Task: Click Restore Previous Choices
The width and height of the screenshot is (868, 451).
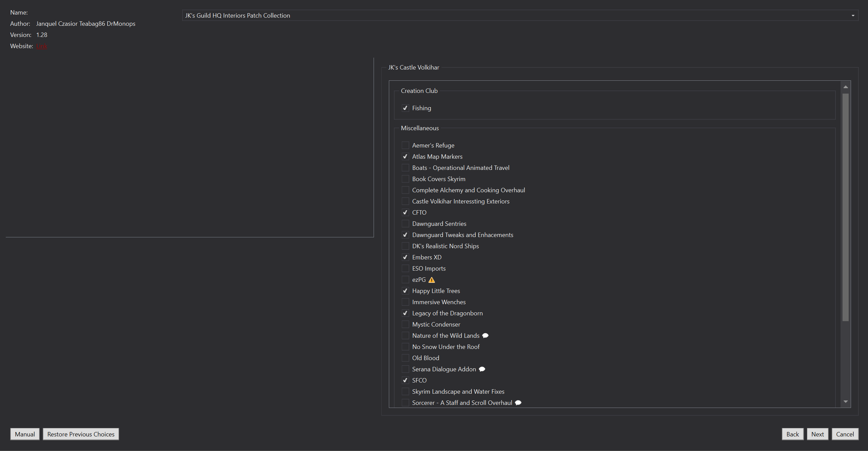Action: 81,434
